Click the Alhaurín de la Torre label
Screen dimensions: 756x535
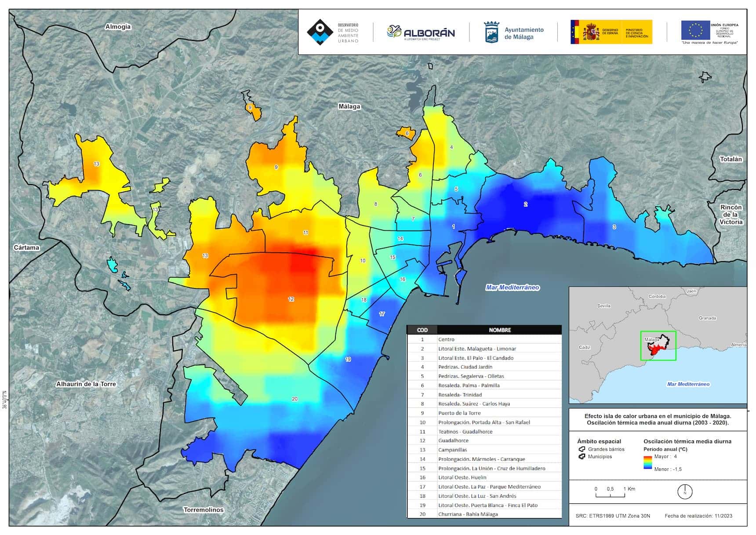(86, 384)
